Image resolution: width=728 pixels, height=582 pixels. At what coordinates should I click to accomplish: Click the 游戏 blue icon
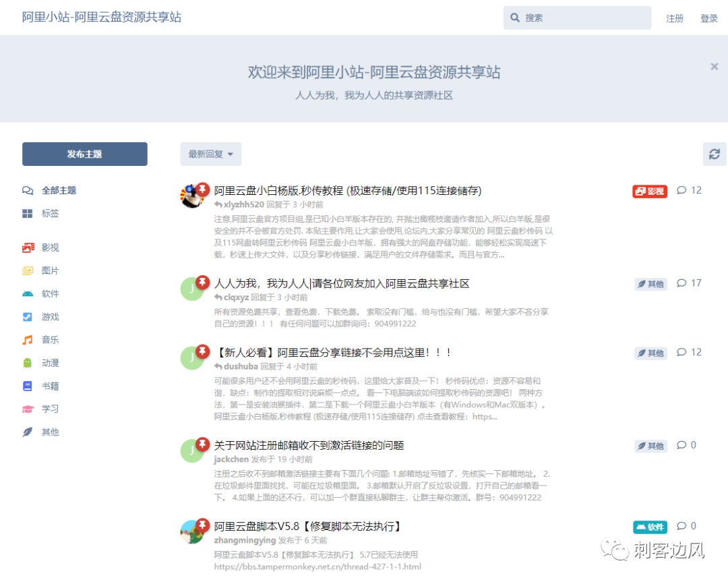coord(28,317)
